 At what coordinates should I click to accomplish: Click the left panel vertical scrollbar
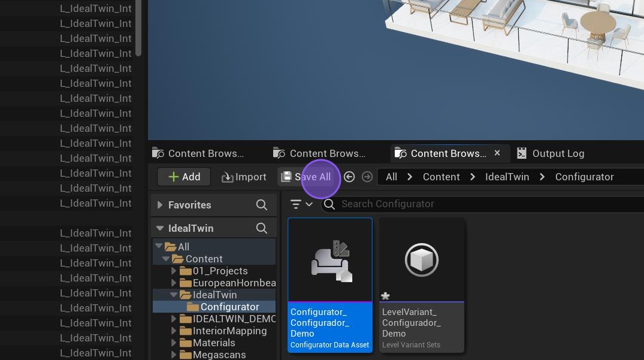[138, 28]
